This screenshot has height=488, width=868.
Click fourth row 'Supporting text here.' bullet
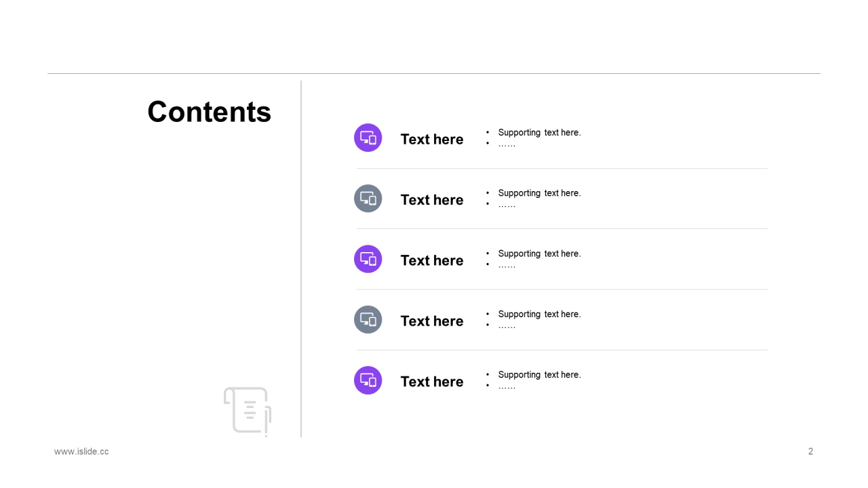click(539, 314)
